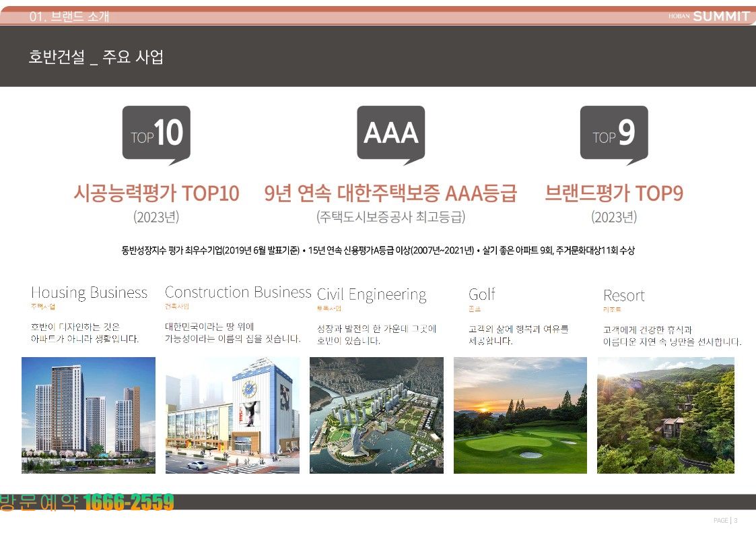
Task: Select the '골프' orange subtitle
Action: [x=475, y=309]
